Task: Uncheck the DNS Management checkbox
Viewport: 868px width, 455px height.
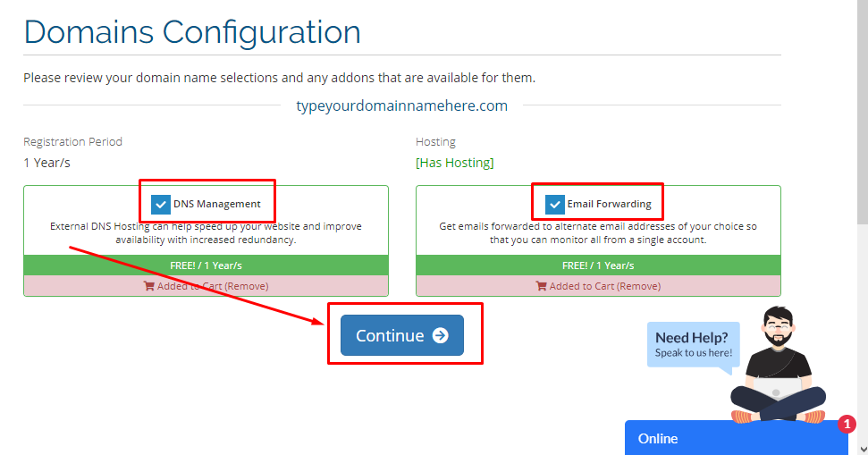Action: 161,205
